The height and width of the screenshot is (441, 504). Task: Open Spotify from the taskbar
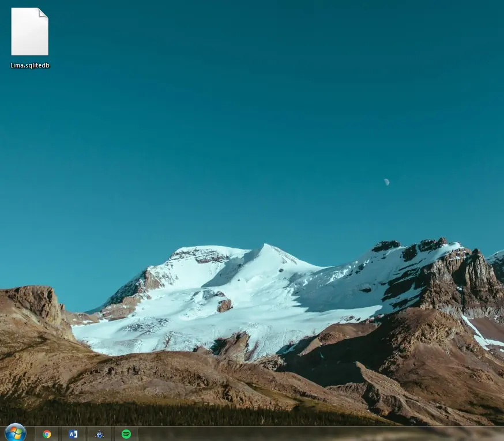tap(126, 434)
